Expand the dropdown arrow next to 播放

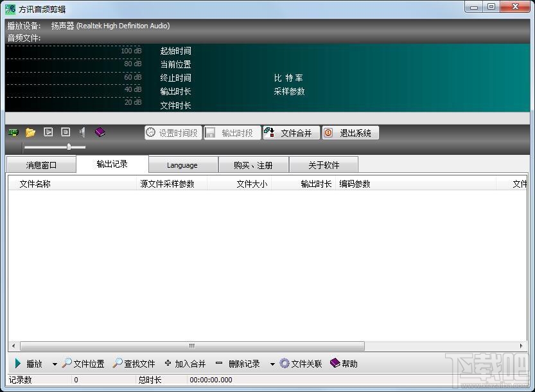(55, 364)
